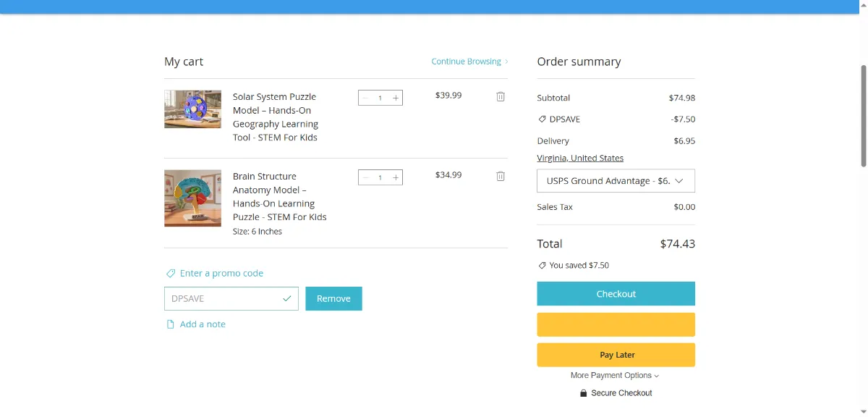Select the My cart heading
Image resolution: width=868 pixels, height=417 pixels.
pyautogui.click(x=184, y=62)
